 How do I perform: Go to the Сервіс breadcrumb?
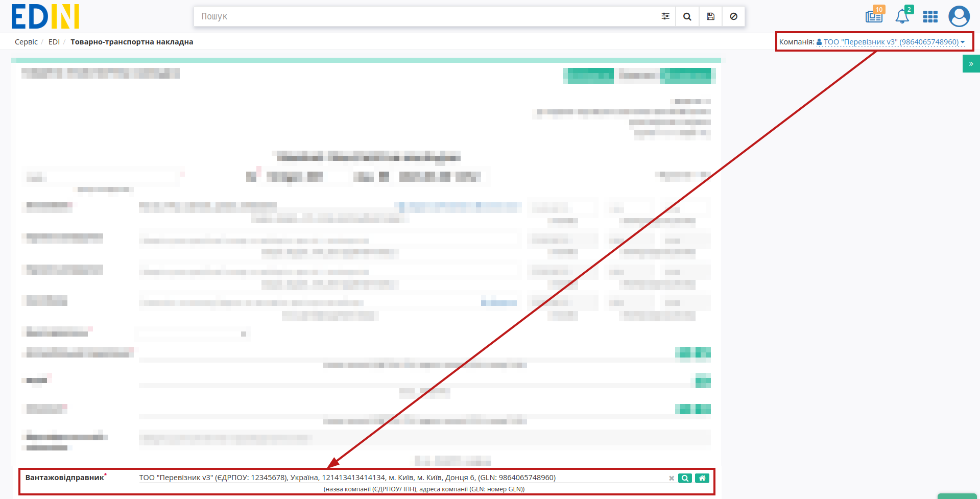(x=26, y=42)
